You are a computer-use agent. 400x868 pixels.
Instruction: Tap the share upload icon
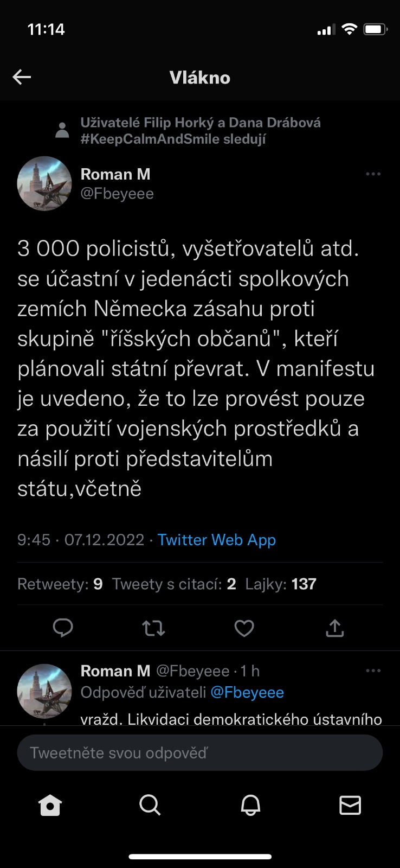point(335,628)
